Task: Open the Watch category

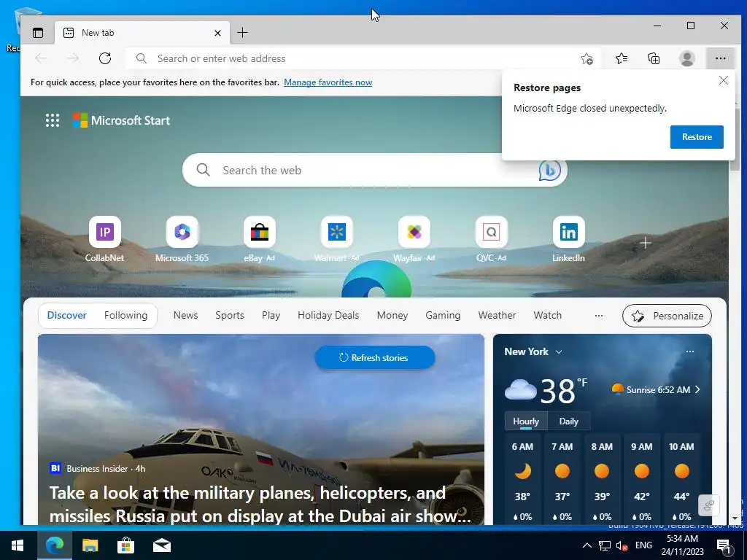Action: point(547,315)
